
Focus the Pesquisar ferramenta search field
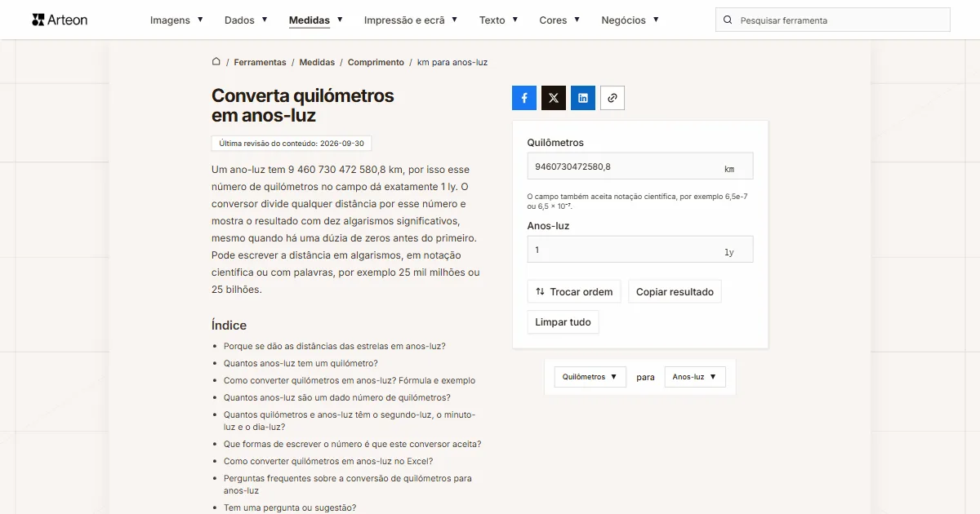pyautogui.click(x=833, y=20)
